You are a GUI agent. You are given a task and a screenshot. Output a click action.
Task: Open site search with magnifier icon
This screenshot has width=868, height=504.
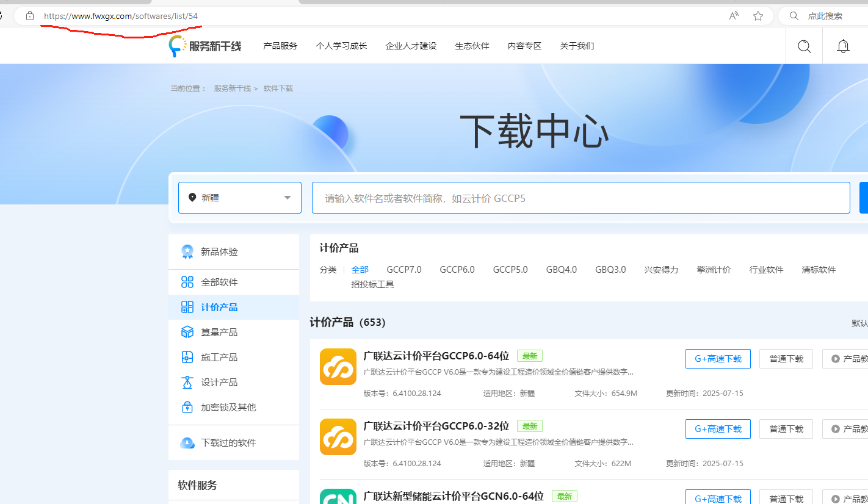click(805, 46)
